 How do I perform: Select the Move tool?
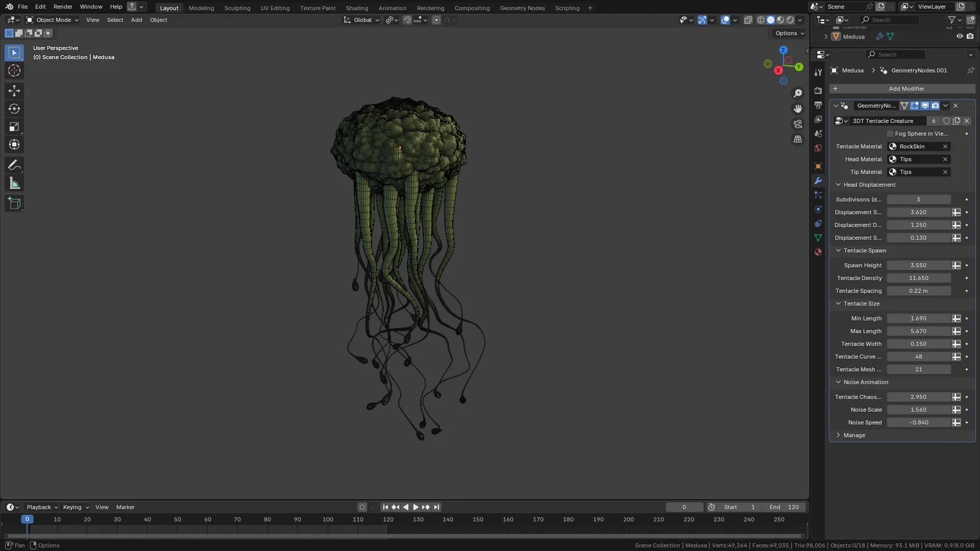14,91
